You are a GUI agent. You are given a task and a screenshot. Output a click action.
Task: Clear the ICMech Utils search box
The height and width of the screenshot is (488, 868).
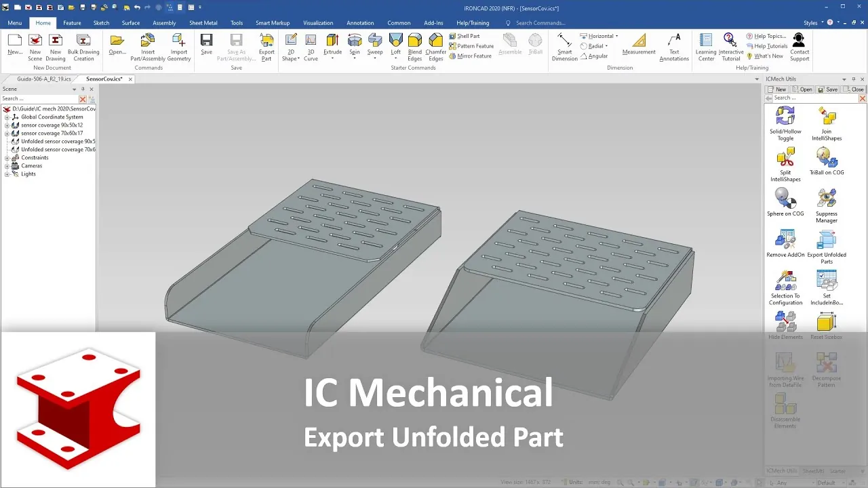[x=863, y=98]
